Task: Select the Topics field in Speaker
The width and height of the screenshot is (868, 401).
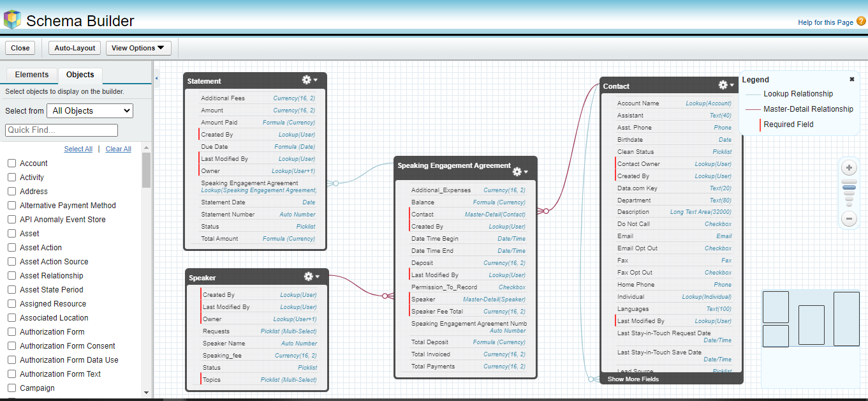Action: pyautogui.click(x=259, y=380)
